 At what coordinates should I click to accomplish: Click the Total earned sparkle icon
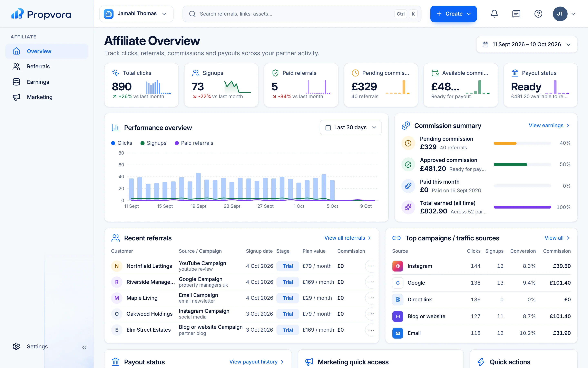(x=408, y=207)
